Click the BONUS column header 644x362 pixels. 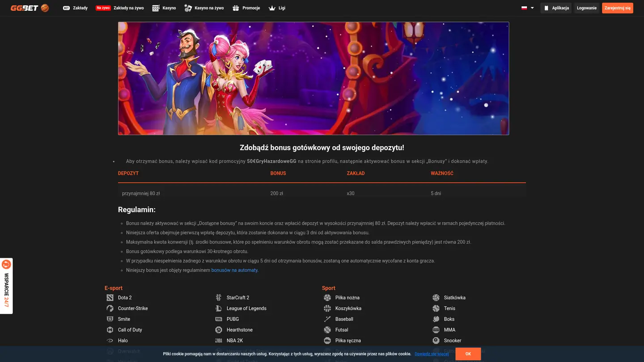point(278,173)
